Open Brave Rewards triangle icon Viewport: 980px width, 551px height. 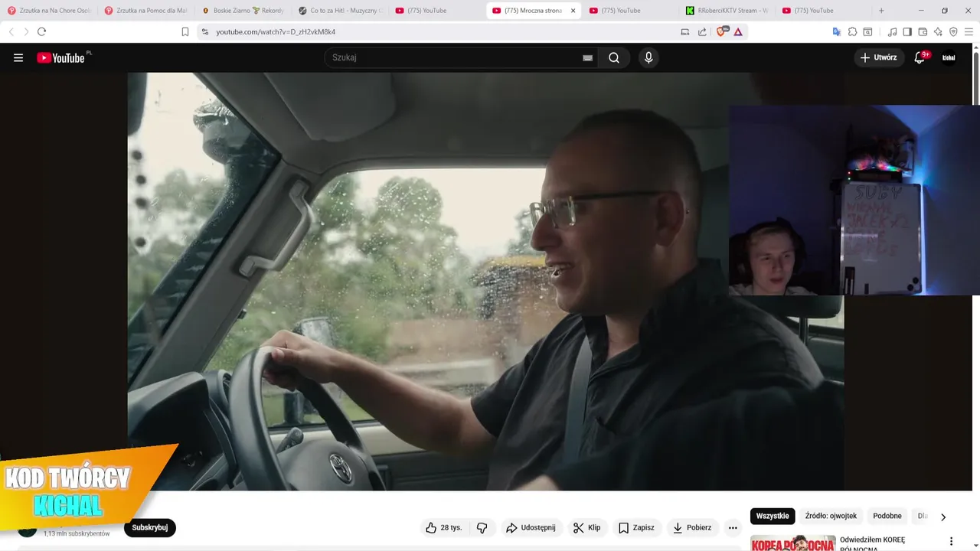click(738, 31)
